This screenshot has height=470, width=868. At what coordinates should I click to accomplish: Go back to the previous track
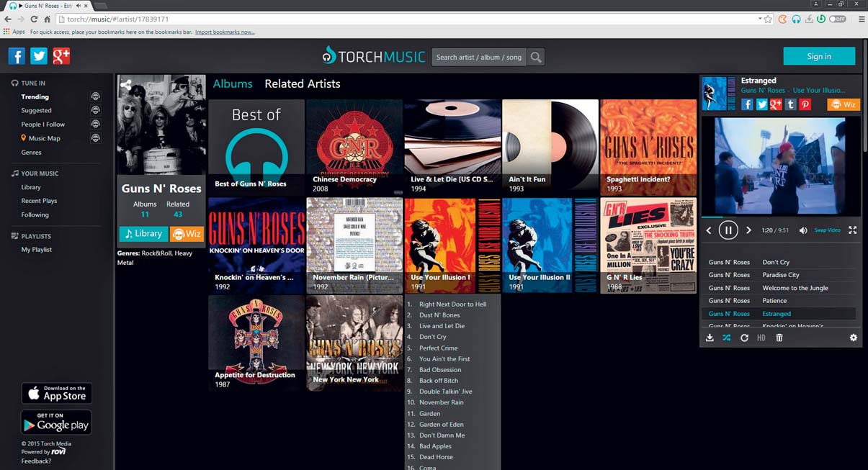pos(709,230)
